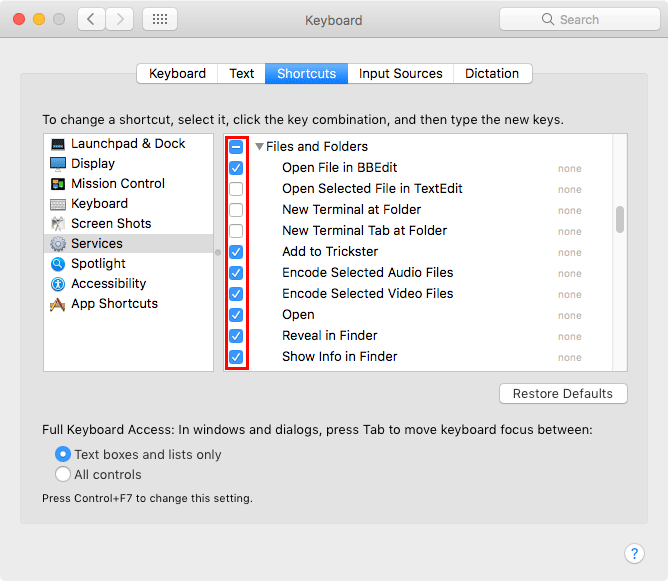Screen dimensions: 668x581
Task: Select Text boxes and lists only
Action: click(63, 454)
